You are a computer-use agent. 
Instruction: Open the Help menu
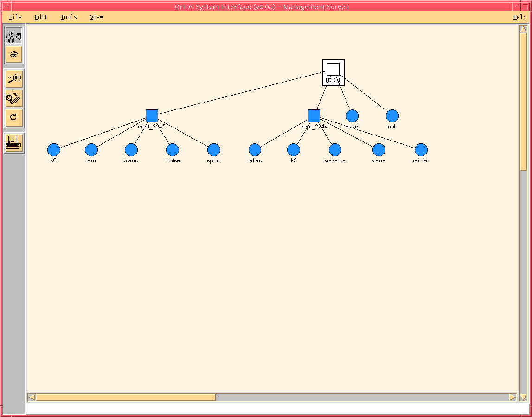coord(519,17)
